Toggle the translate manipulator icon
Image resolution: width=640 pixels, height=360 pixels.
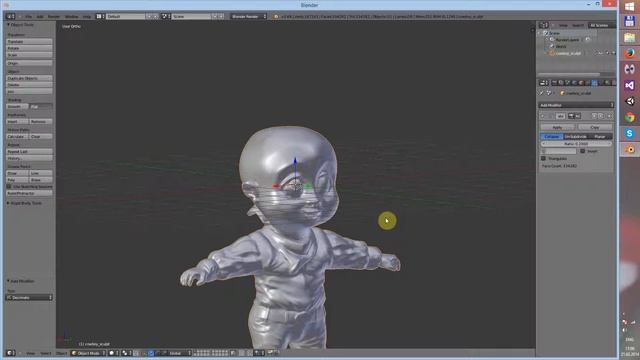[x=151, y=353]
